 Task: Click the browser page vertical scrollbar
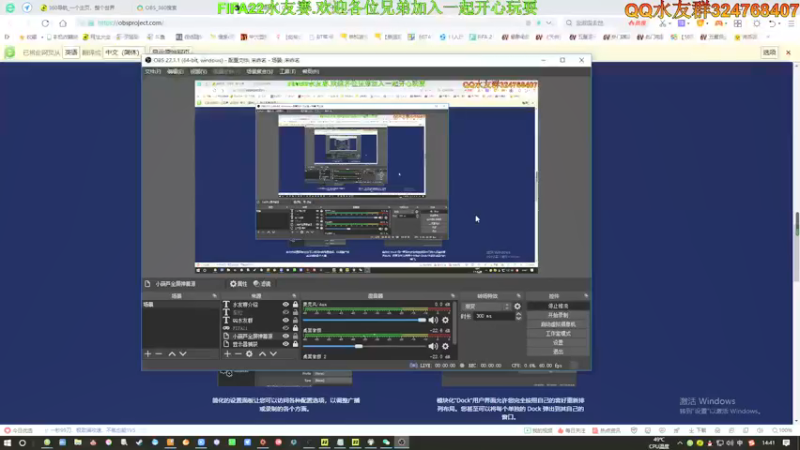(x=796, y=242)
